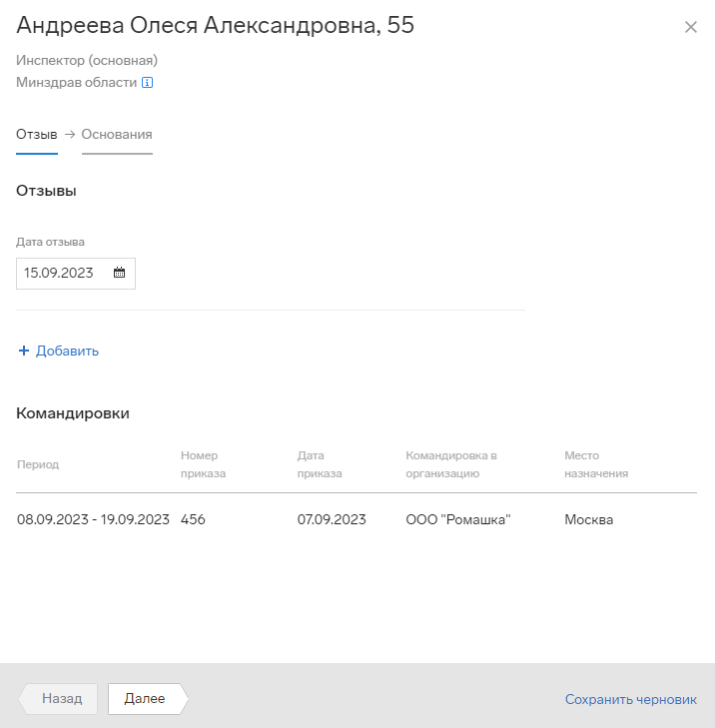Close the dialog with the X icon
This screenshot has width=715, height=728.
[x=691, y=27]
